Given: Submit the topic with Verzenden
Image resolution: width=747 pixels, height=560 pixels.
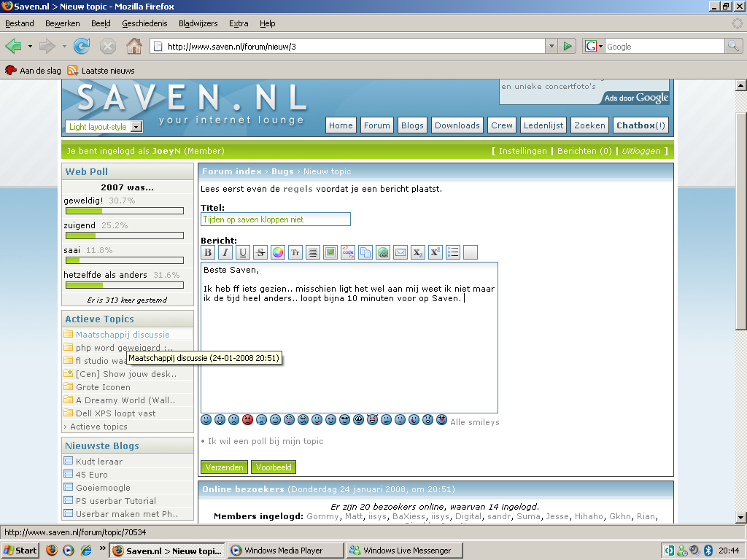Looking at the screenshot, I should (225, 467).
